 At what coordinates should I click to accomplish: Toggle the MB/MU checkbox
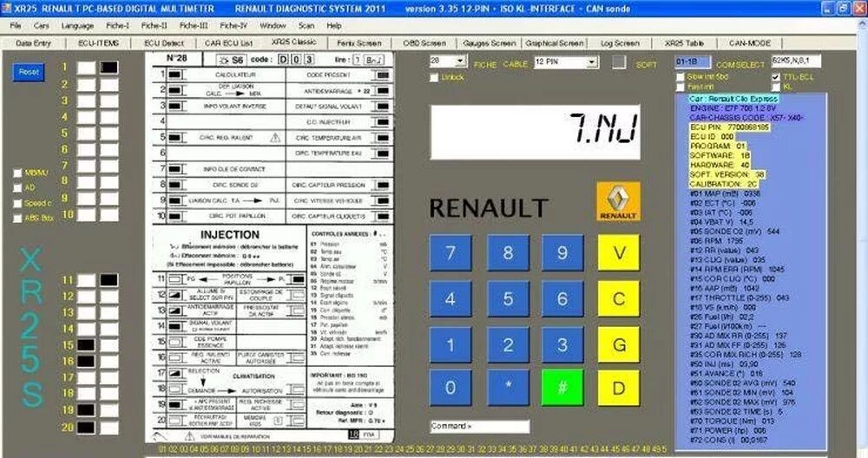(17, 173)
